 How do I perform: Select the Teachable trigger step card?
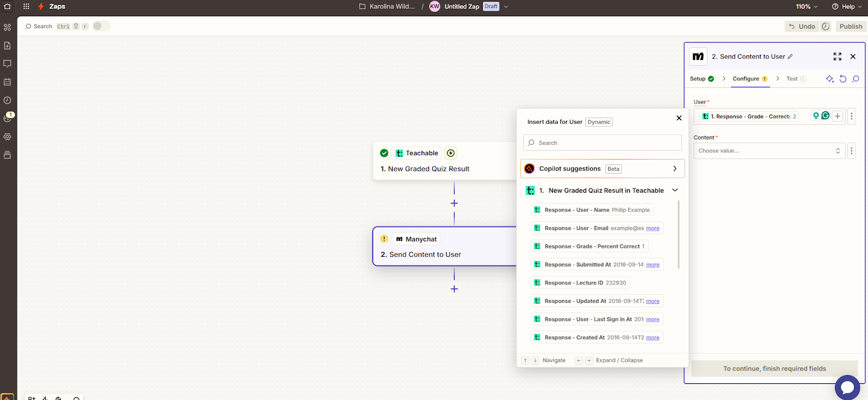pos(445,161)
